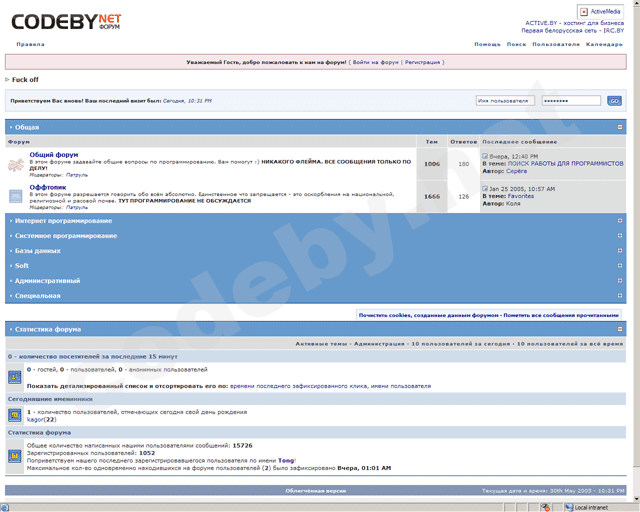Expand the Системное программирование category

(620, 236)
